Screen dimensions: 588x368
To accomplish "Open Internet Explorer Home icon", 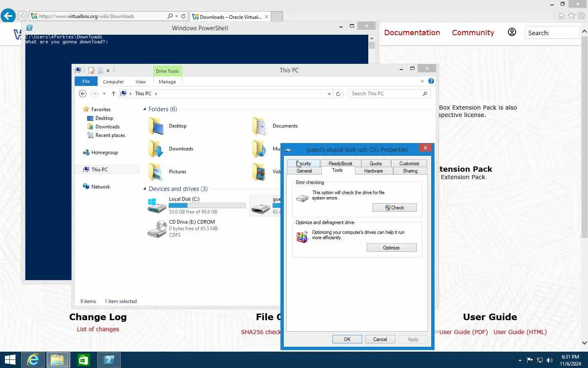I will tap(561, 16).
